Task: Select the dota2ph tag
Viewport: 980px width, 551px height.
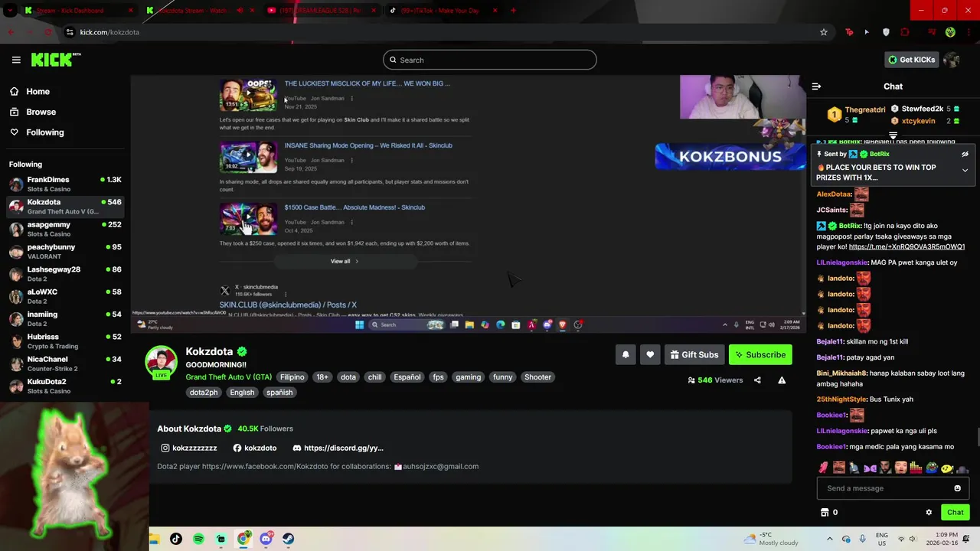Action: (204, 393)
